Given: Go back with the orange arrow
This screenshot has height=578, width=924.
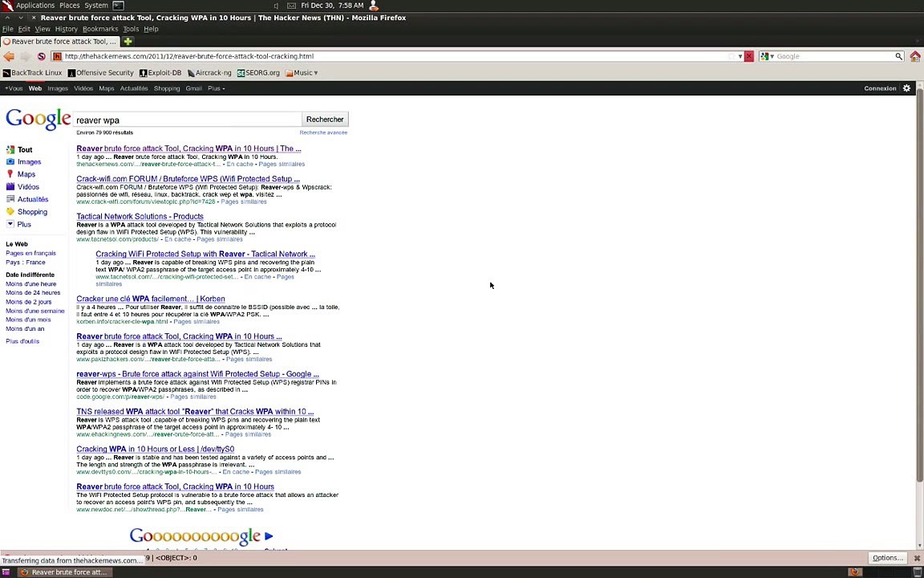Looking at the screenshot, I should coord(9,57).
